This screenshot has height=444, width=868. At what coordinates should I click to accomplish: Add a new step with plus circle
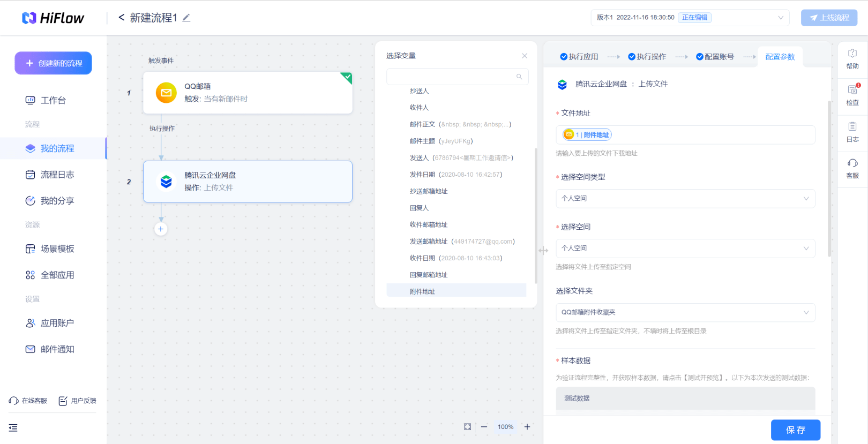click(x=161, y=229)
